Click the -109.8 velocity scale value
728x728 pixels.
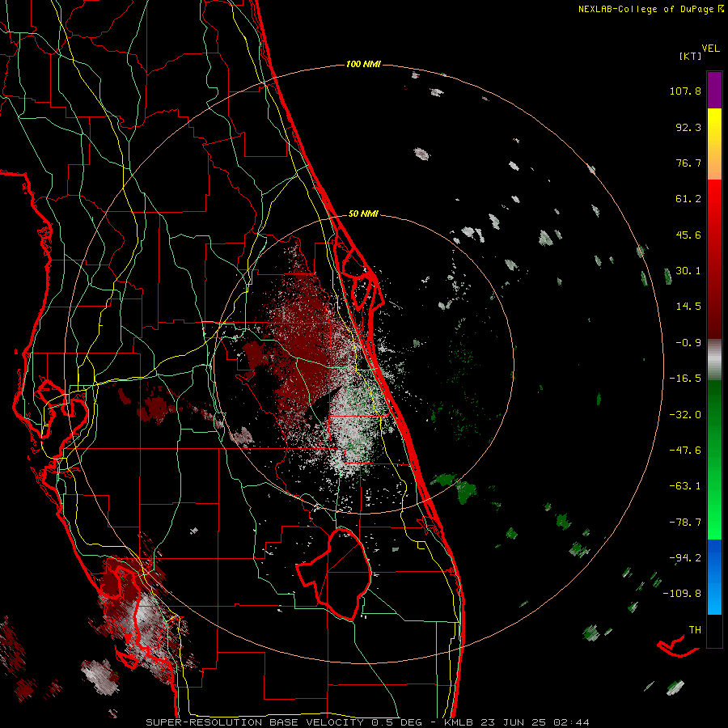click(x=683, y=594)
